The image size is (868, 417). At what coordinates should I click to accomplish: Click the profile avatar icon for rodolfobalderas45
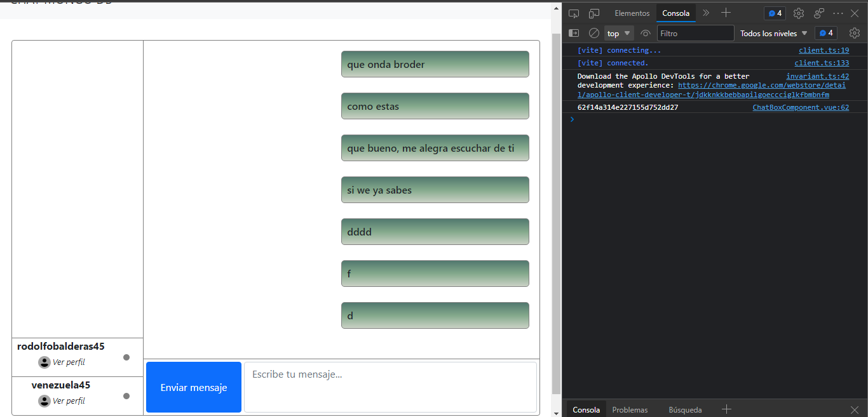click(x=44, y=362)
